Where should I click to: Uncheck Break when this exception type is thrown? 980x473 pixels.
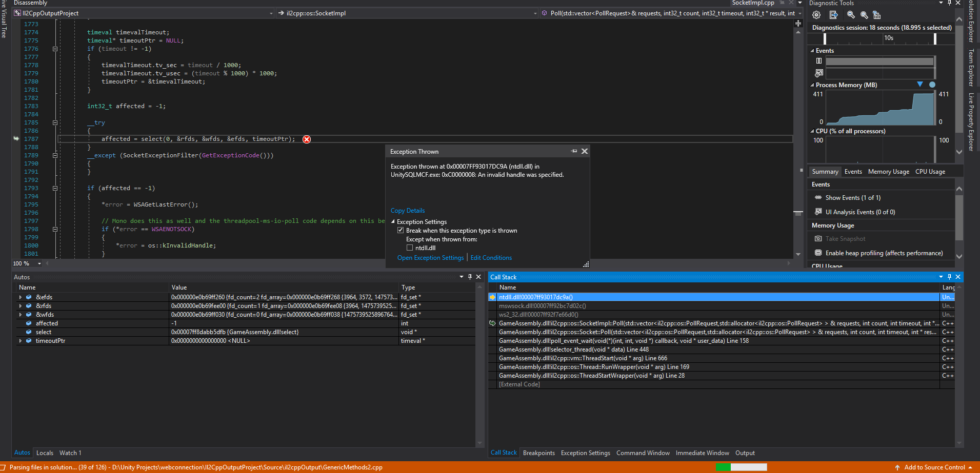coord(401,230)
